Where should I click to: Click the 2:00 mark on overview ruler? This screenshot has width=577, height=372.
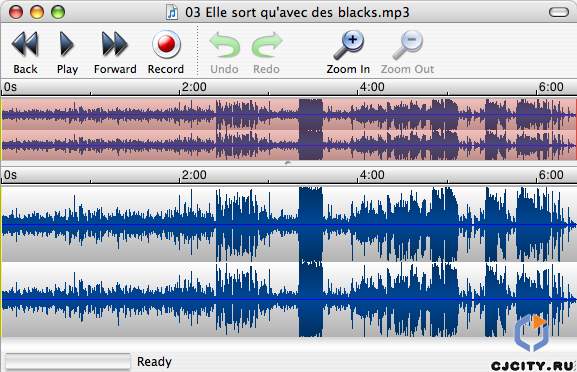[x=194, y=87]
